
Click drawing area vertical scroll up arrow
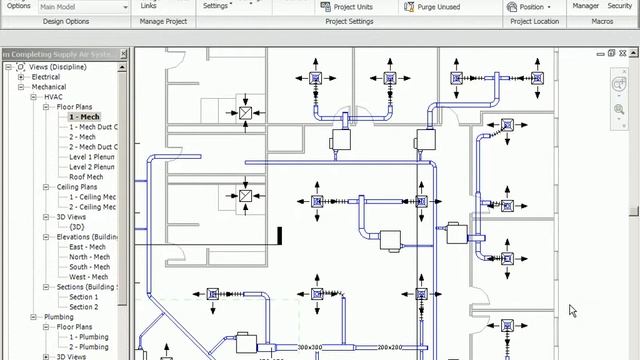633,53
